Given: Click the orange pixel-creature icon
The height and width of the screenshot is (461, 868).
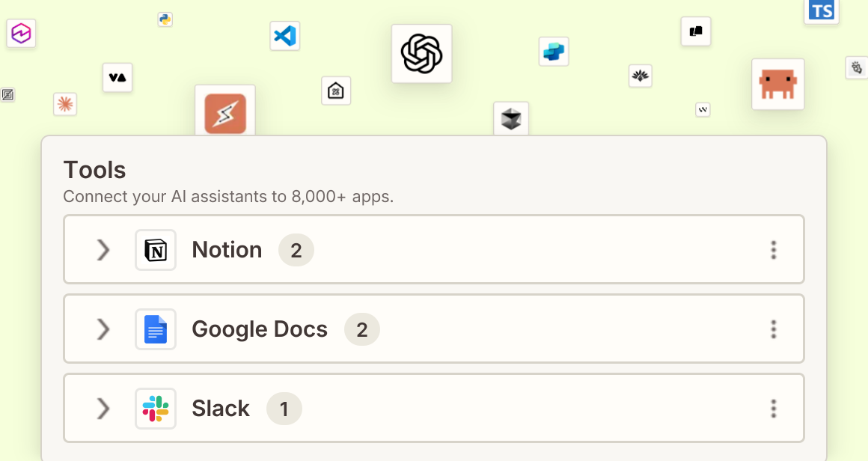Looking at the screenshot, I should 777,84.
